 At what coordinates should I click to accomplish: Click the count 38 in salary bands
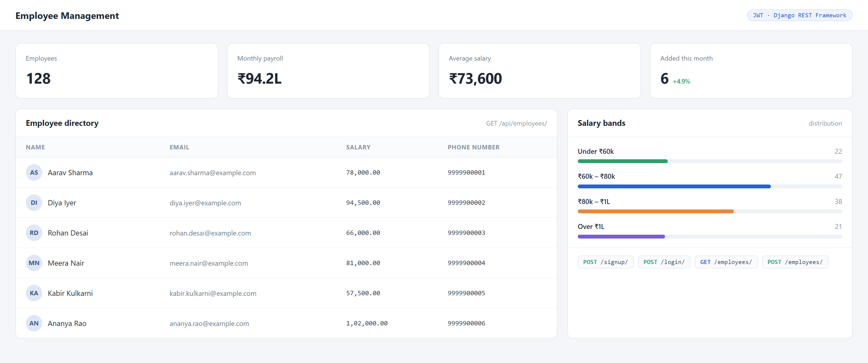coord(838,202)
